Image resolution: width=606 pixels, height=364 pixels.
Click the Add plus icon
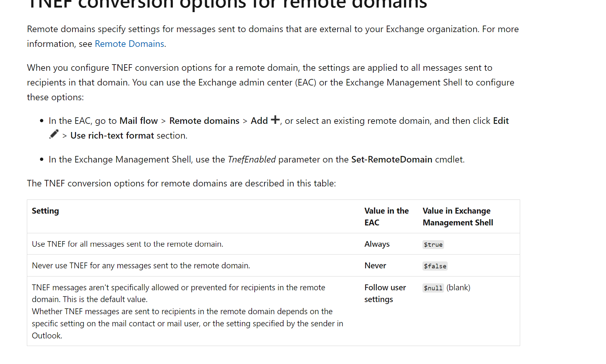275,120
